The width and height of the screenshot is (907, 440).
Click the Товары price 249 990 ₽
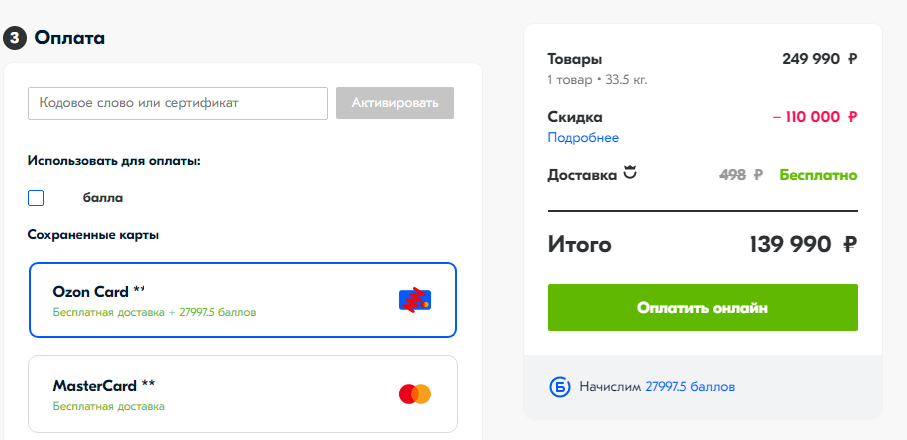click(819, 59)
